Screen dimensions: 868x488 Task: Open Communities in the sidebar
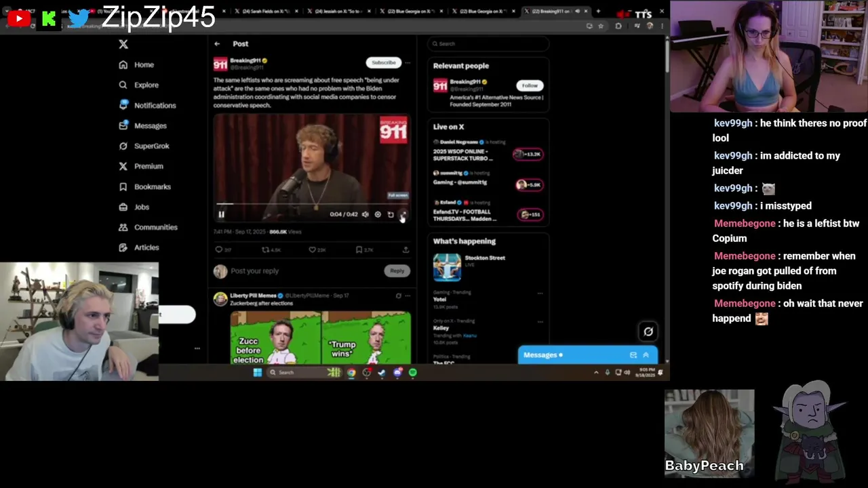pyautogui.click(x=148, y=227)
